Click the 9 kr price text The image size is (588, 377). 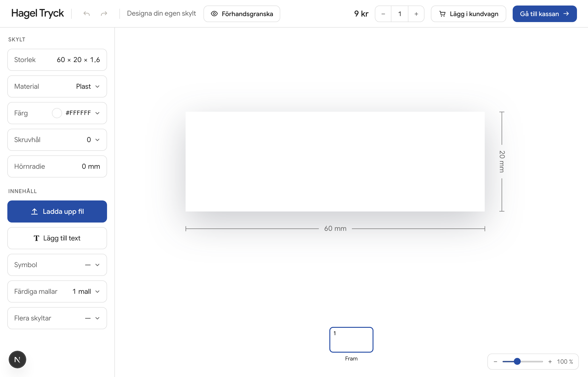coord(361,14)
